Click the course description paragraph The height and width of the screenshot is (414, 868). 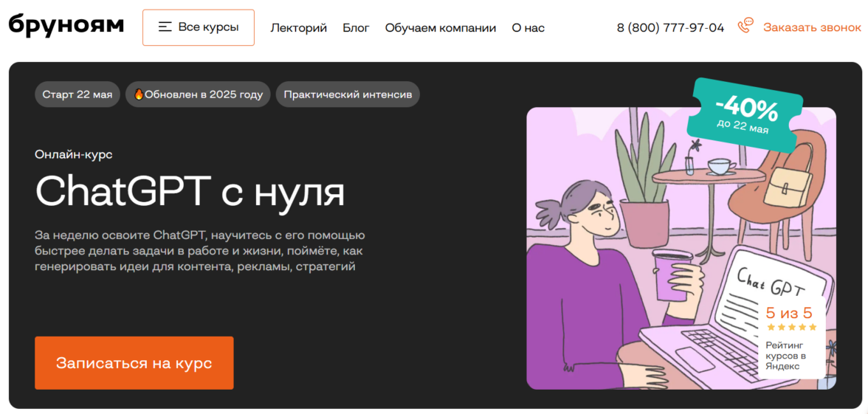pyautogui.click(x=200, y=251)
